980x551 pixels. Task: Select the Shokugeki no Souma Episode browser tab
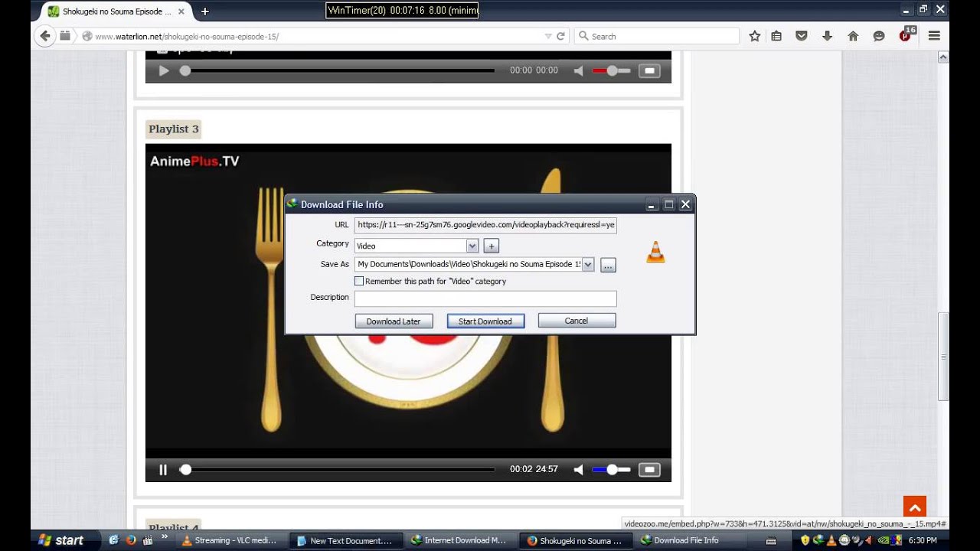point(113,11)
